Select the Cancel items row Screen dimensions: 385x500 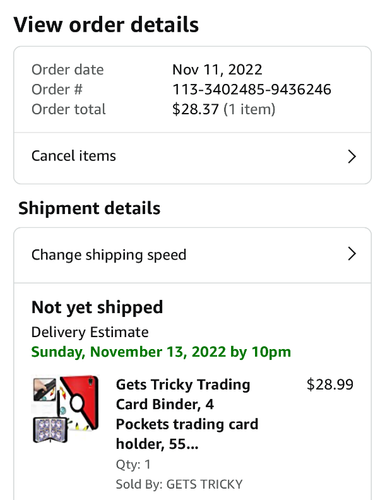(x=192, y=158)
